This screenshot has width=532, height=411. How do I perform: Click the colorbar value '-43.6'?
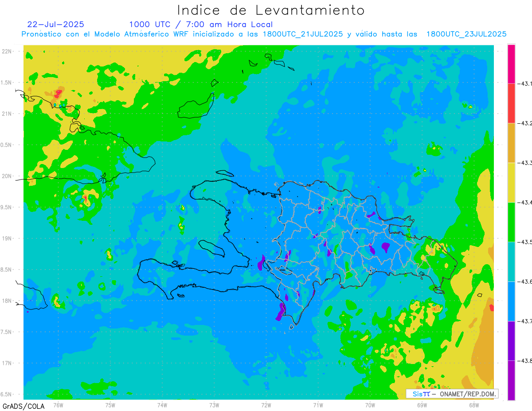524,282
